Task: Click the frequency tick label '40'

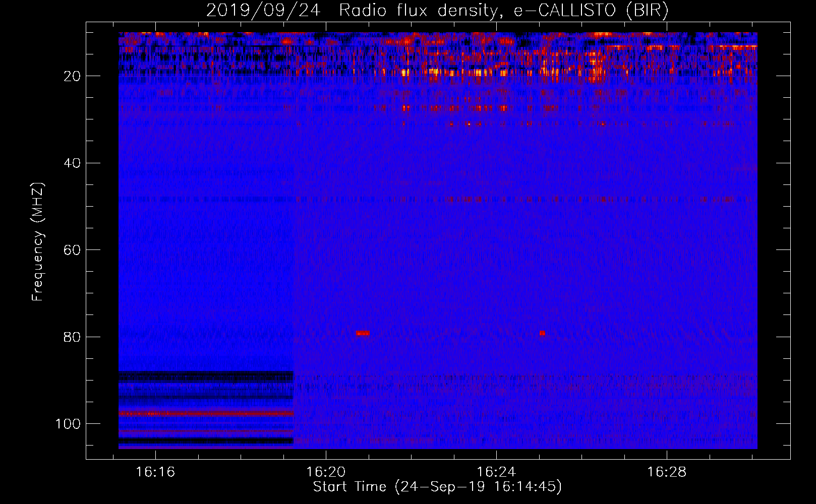Action: pyautogui.click(x=73, y=163)
